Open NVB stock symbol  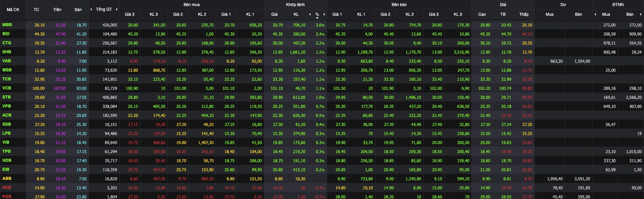[7, 188]
